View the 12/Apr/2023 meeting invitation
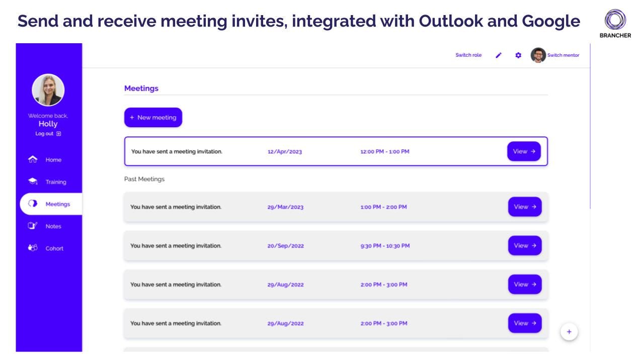644x362 pixels. click(524, 151)
